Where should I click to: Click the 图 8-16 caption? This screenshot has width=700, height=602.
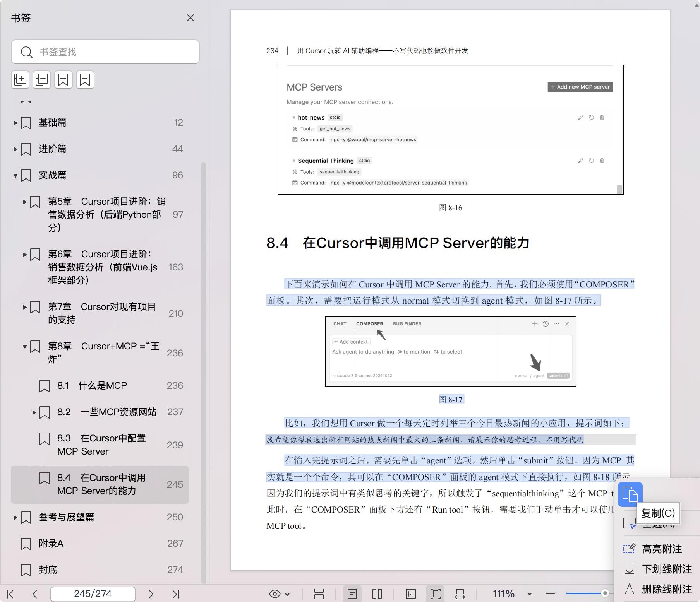tap(451, 208)
